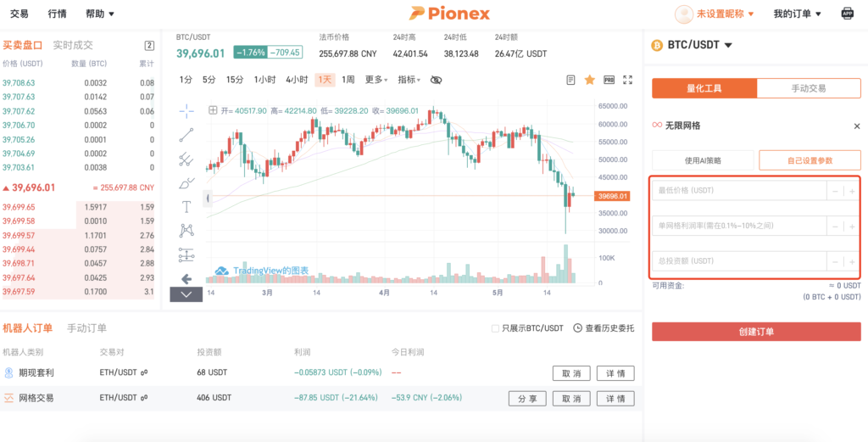Expand the 更多 timeframe dropdown

click(x=376, y=80)
